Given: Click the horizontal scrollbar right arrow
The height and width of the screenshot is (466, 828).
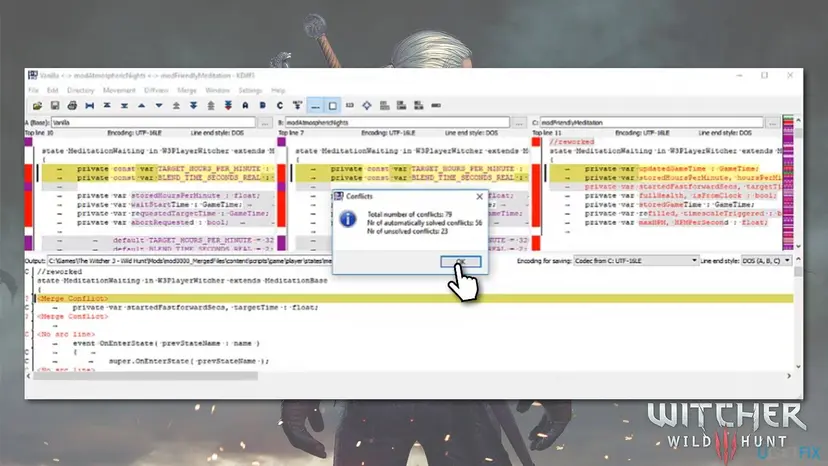Looking at the screenshot, I should coord(789,376).
